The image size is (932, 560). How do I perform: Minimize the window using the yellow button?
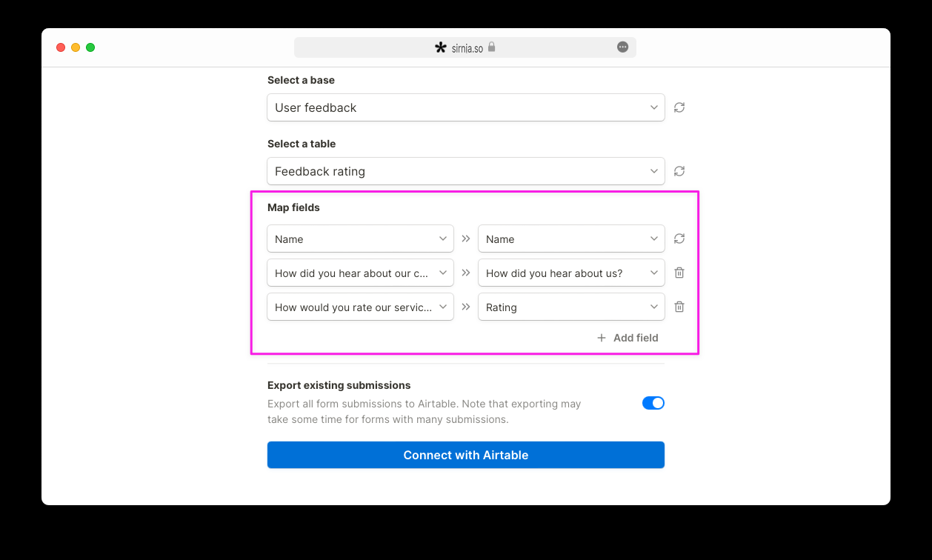[x=76, y=47]
